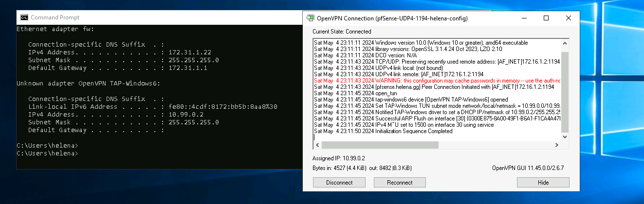Minimize the OpenVPN Connection window
The image size is (644, 204).
tap(523, 18)
